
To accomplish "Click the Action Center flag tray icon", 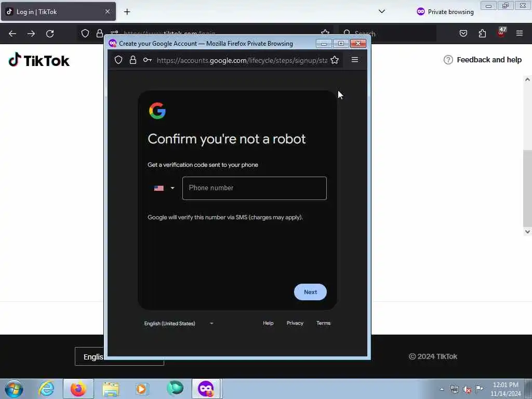I will point(480,389).
